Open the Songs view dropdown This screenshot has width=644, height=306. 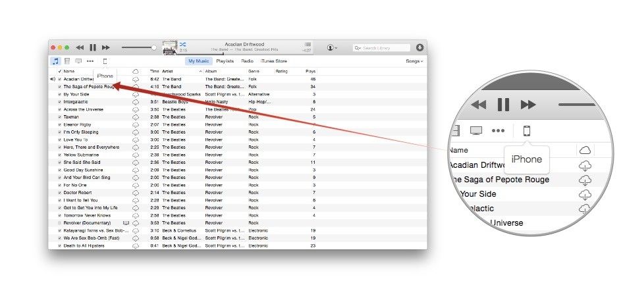click(414, 61)
